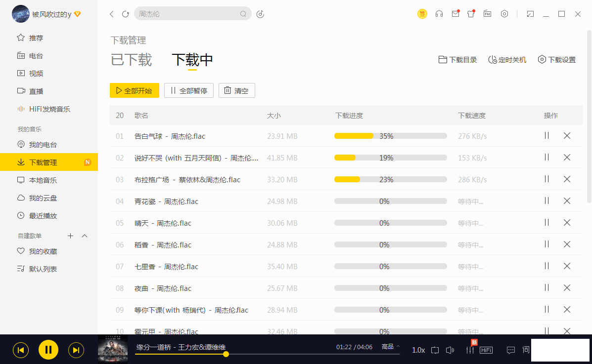
Task: Cancel the 七里香 download
Action: (567, 266)
